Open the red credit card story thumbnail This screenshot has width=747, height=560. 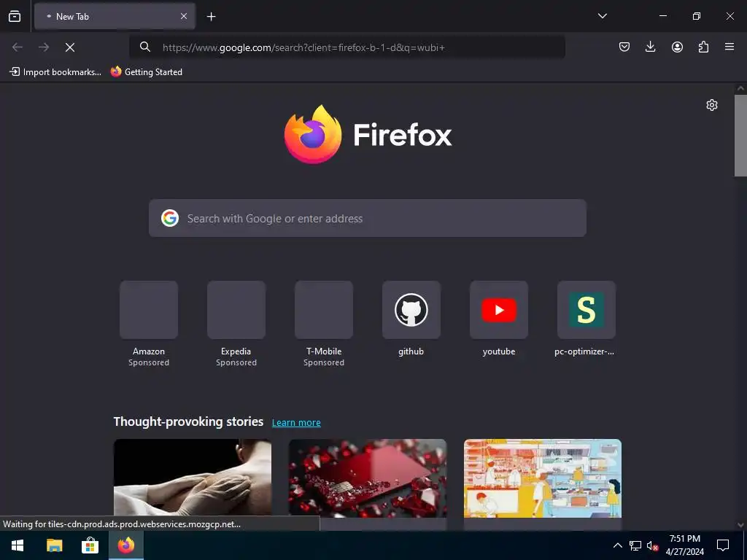coord(368,478)
